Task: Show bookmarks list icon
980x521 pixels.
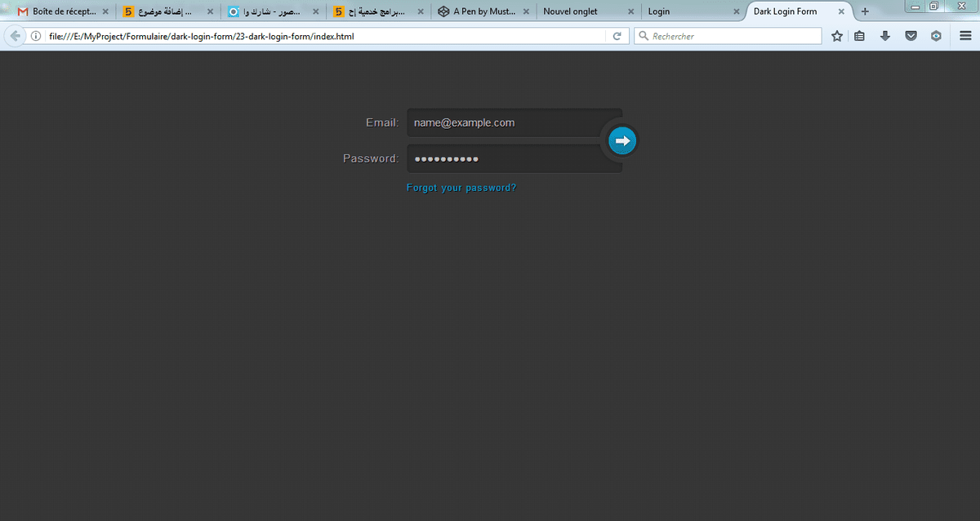Action: pos(859,36)
